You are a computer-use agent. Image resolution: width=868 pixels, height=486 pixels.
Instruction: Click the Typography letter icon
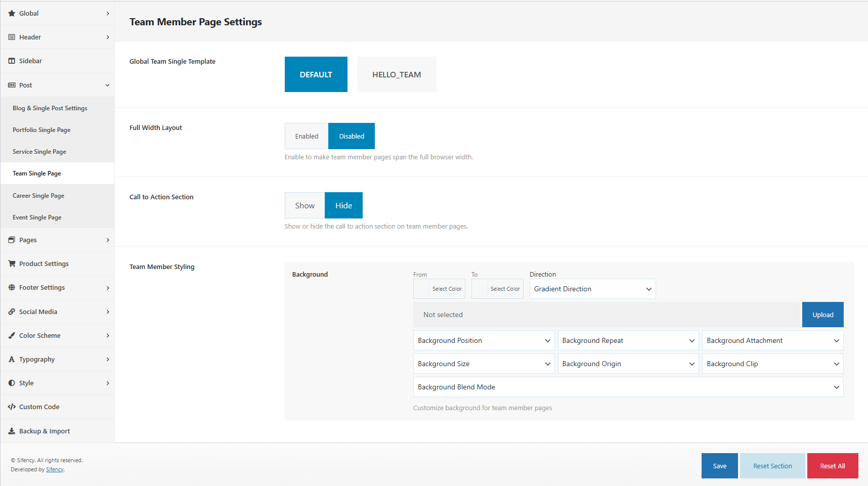[12, 360]
